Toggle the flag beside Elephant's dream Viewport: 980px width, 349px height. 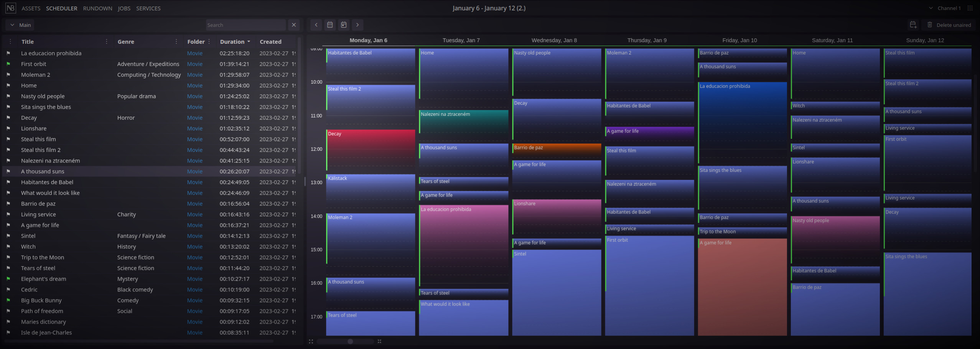pos(9,279)
